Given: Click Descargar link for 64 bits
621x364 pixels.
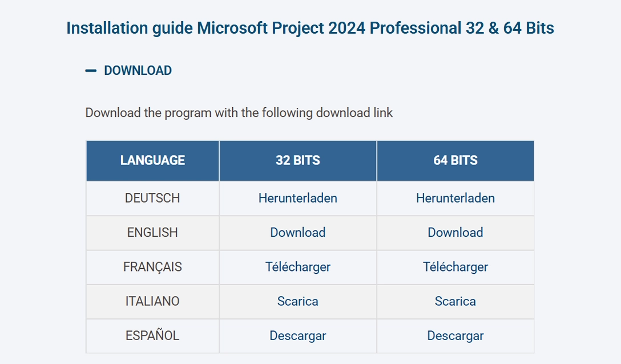Looking at the screenshot, I should (x=455, y=335).
